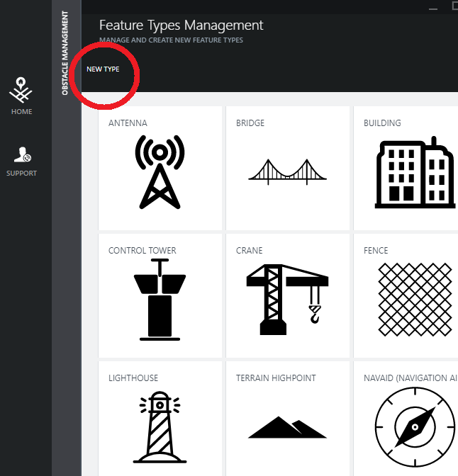Click the HOME label in sidebar
The image size is (458, 476).
point(21,112)
